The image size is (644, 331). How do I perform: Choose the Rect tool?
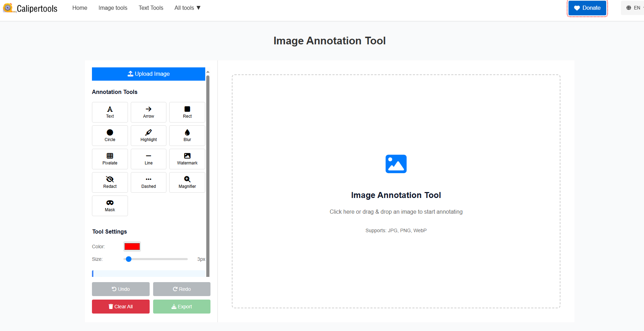[187, 112]
